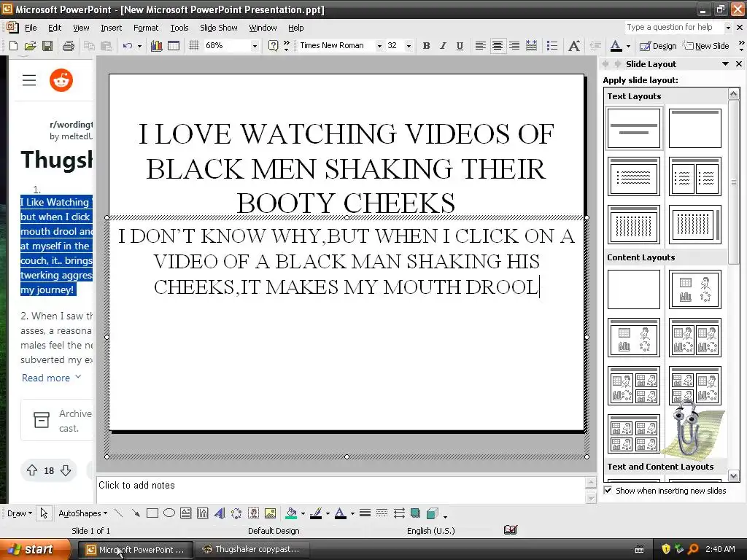Set text alignment to Align Left

click(480, 46)
